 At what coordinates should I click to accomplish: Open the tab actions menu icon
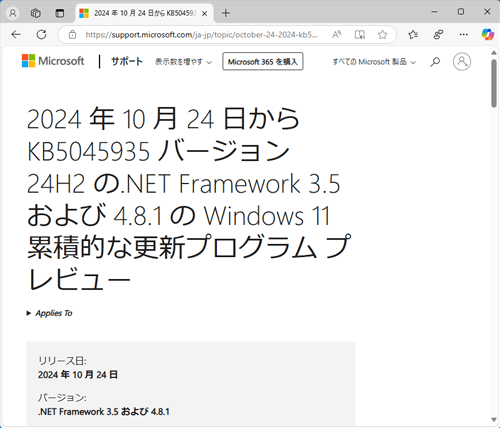[x=60, y=13]
